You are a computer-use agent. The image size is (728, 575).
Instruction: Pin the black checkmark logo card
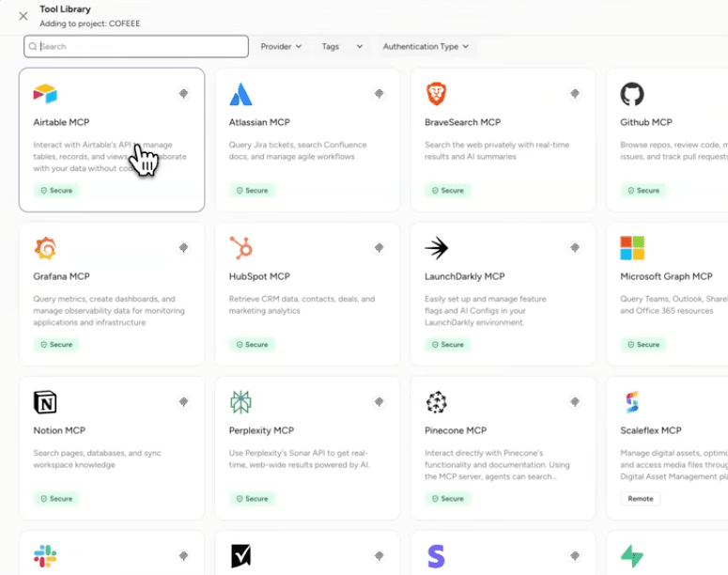click(379, 556)
